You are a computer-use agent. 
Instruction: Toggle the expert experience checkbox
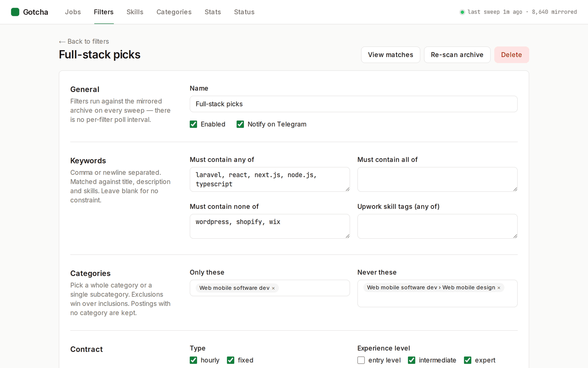468,360
